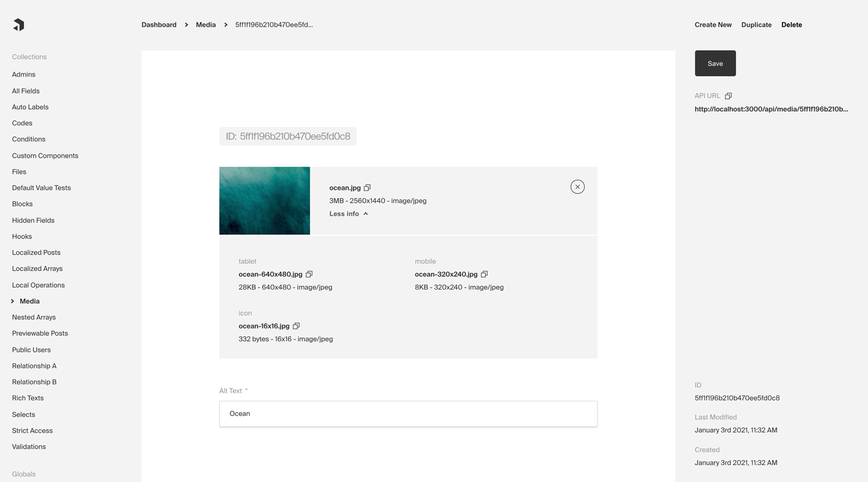Copy the API URL
Screen dimensions: 868x482
point(728,96)
